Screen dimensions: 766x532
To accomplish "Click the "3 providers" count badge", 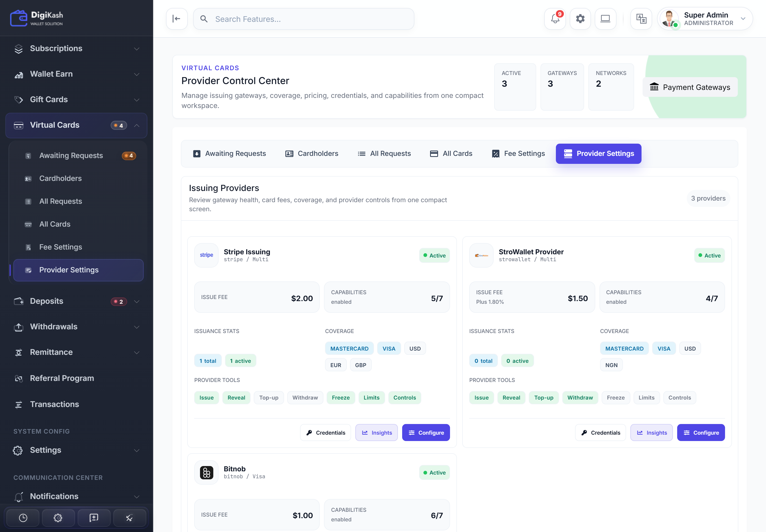I will pos(708,199).
